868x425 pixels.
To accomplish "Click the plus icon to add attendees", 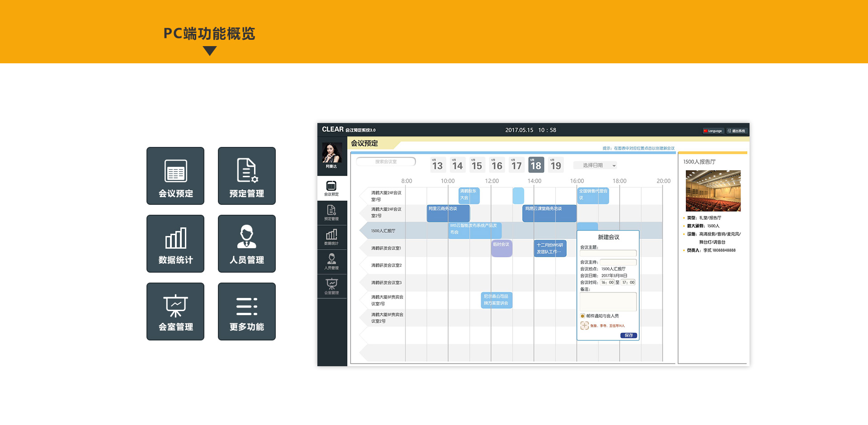I will tap(585, 326).
